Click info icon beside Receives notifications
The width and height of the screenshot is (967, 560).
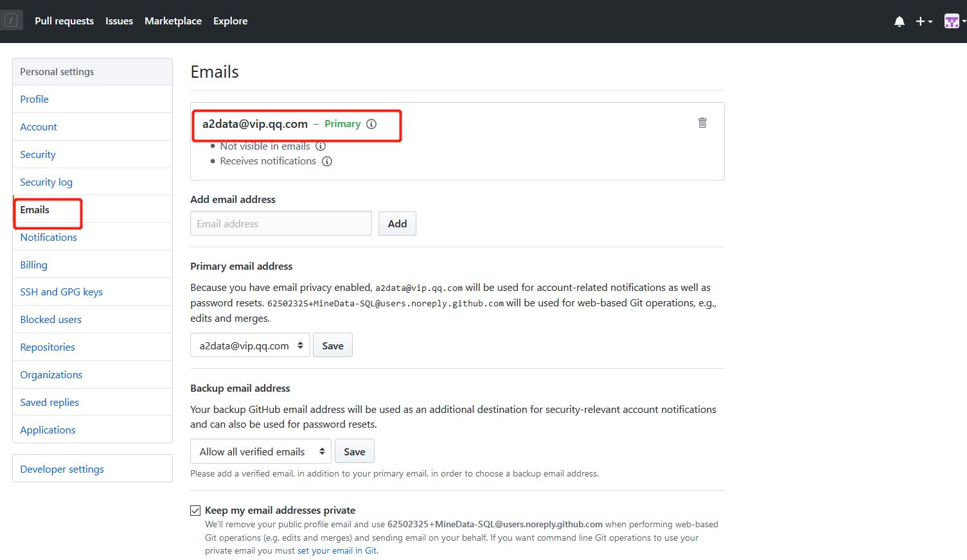(327, 161)
